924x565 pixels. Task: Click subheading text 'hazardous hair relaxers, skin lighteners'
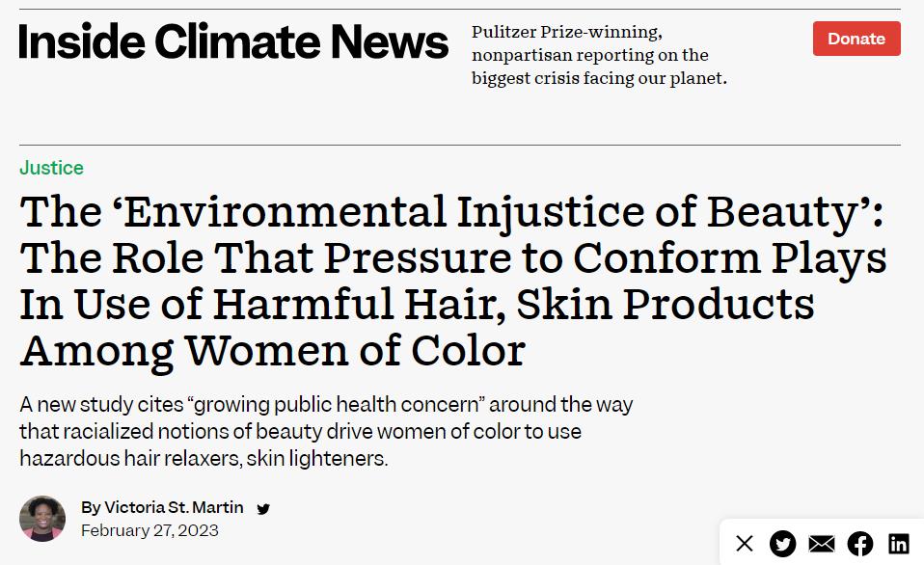point(204,458)
